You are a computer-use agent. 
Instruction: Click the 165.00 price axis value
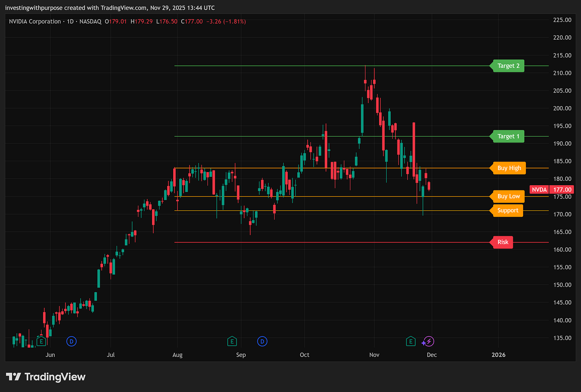tap(562, 232)
